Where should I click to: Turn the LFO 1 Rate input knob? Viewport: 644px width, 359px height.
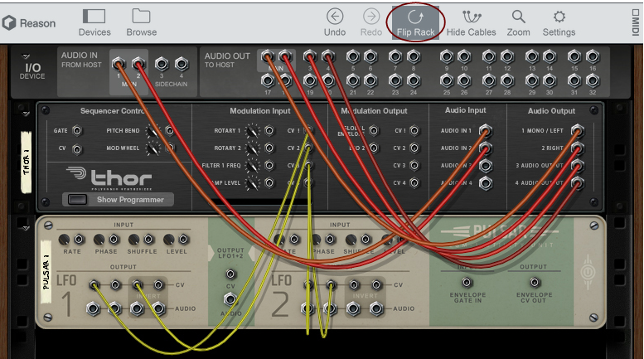64,239
